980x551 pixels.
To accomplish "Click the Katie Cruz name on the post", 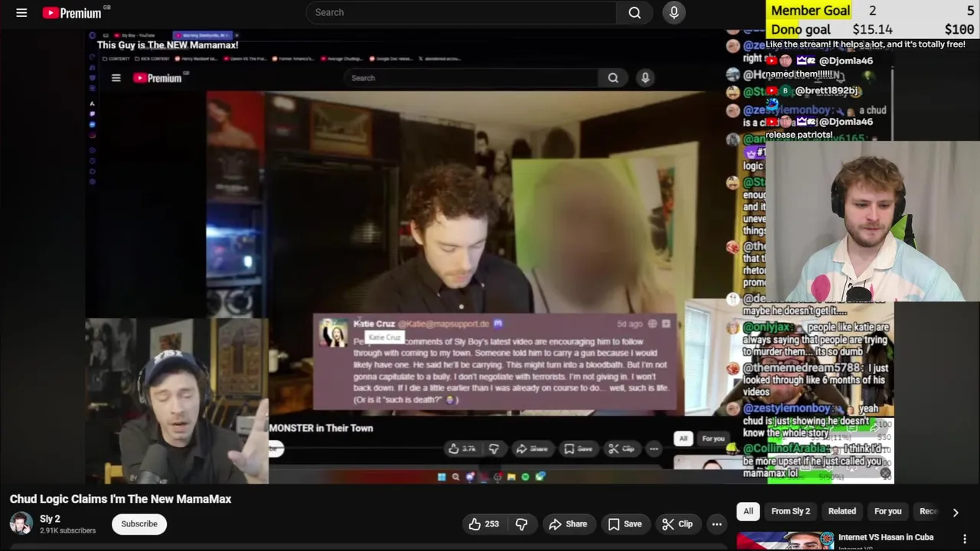I will 374,324.
